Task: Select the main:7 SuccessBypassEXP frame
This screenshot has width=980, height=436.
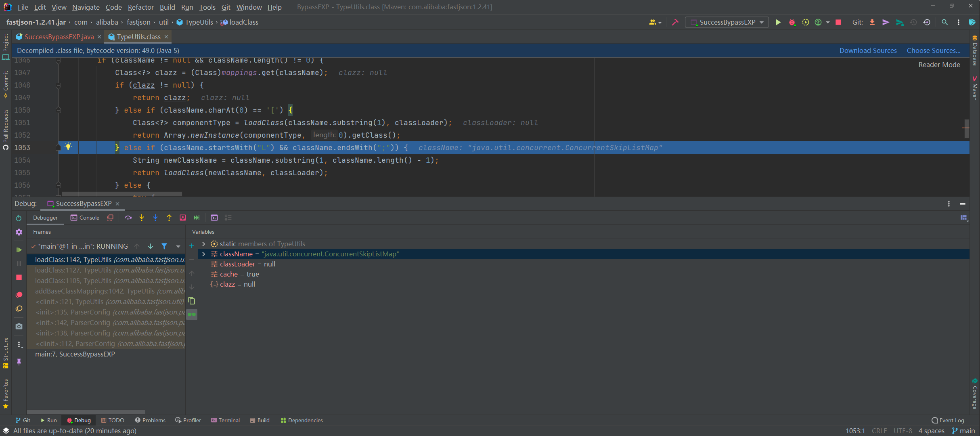Action: [x=75, y=354]
